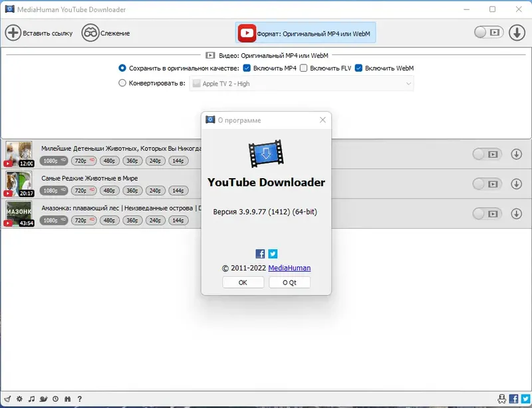Click the help question mark icon
532x408 pixels.
click(x=79, y=399)
